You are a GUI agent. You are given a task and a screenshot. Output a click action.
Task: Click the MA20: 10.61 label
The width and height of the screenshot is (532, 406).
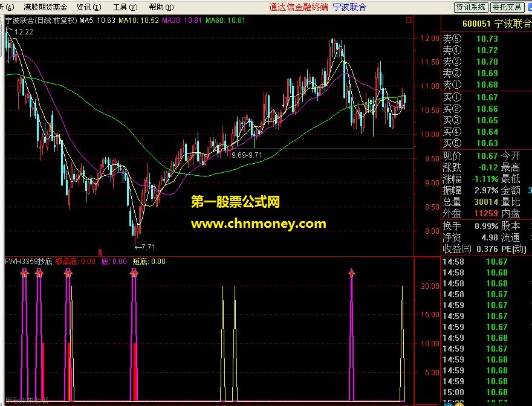[182, 21]
